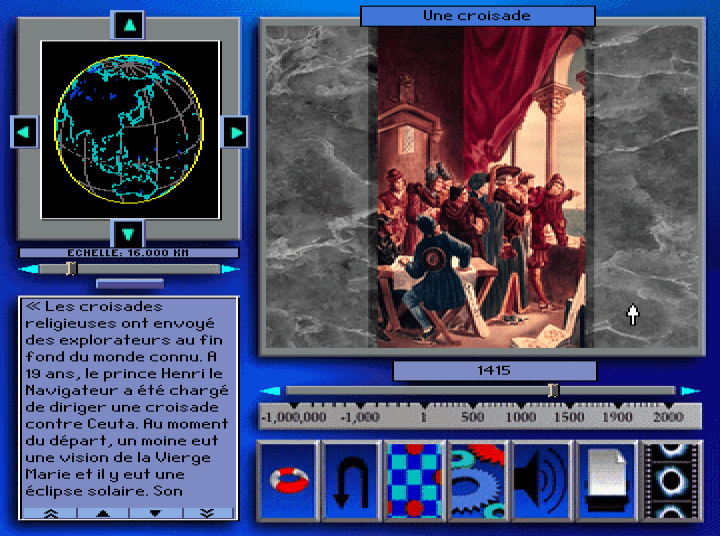
Task: Open the checkerboard game icon
Action: coord(415,480)
